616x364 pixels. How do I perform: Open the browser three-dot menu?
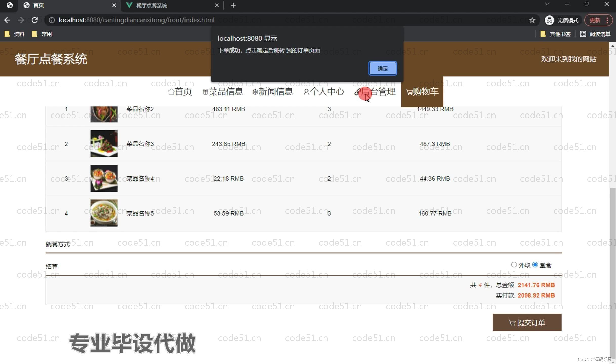point(607,20)
